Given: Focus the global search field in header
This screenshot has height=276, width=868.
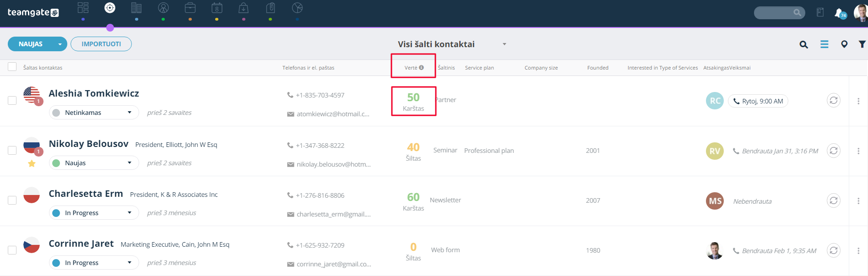Looking at the screenshot, I should [x=779, y=13].
